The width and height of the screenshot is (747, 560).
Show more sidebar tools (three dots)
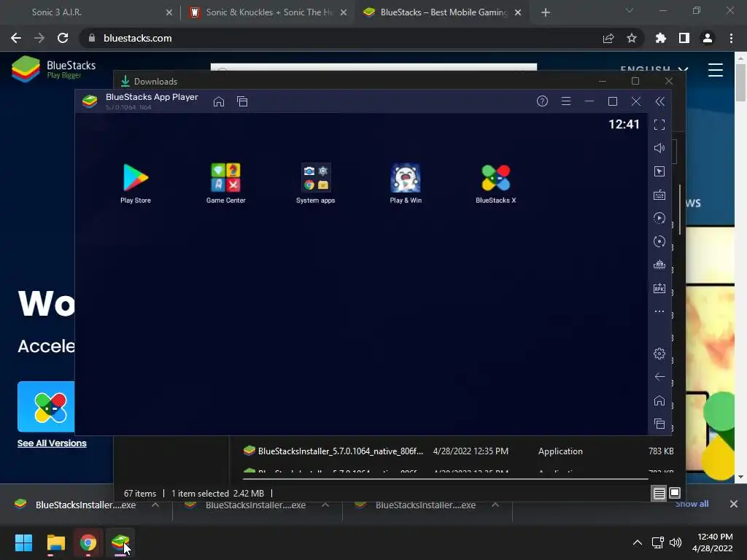point(659,311)
